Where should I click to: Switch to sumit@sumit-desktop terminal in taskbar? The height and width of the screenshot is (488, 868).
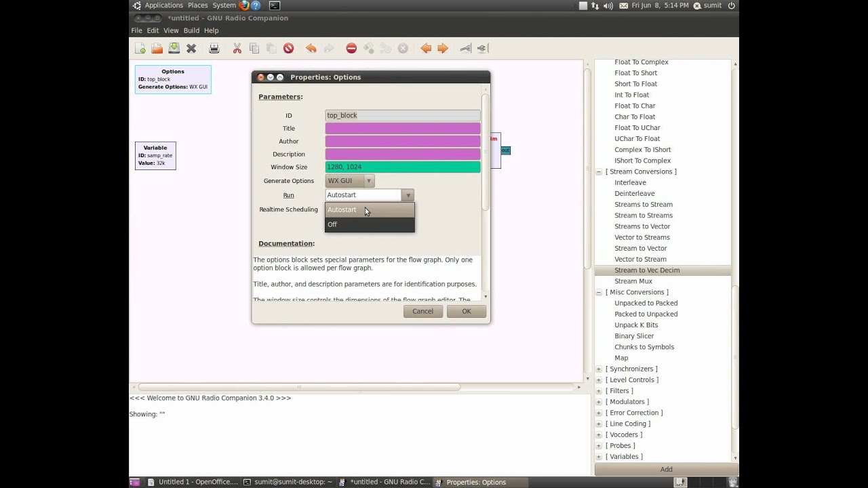pos(288,482)
